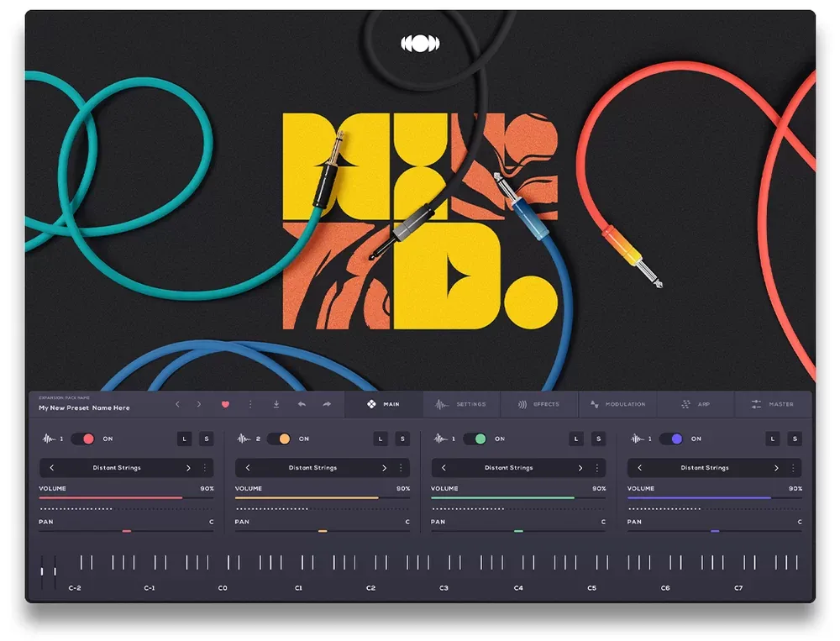Select the next sample on the green layer
The height and width of the screenshot is (641, 840).
pos(580,468)
